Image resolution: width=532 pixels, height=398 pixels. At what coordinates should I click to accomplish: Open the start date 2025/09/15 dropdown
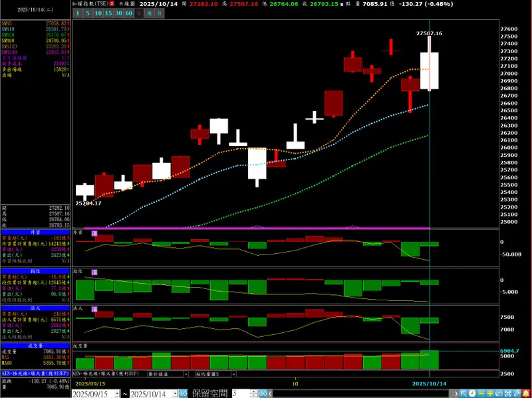click(x=118, y=394)
